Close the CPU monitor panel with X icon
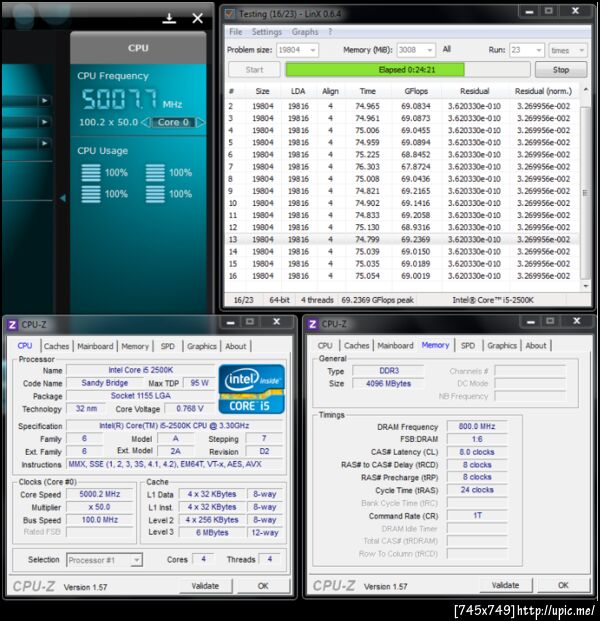This screenshot has height=621, width=600. (197, 18)
